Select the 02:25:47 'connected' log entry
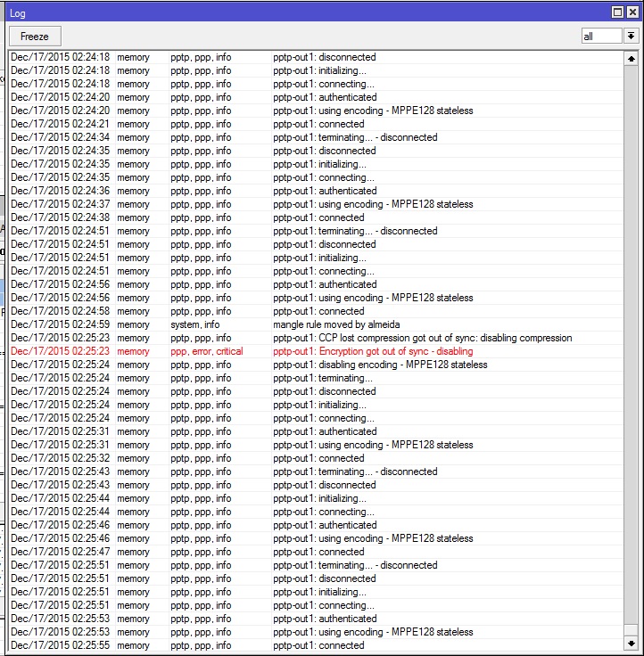Image resolution: width=644 pixels, height=656 pixels. [316, 552]
